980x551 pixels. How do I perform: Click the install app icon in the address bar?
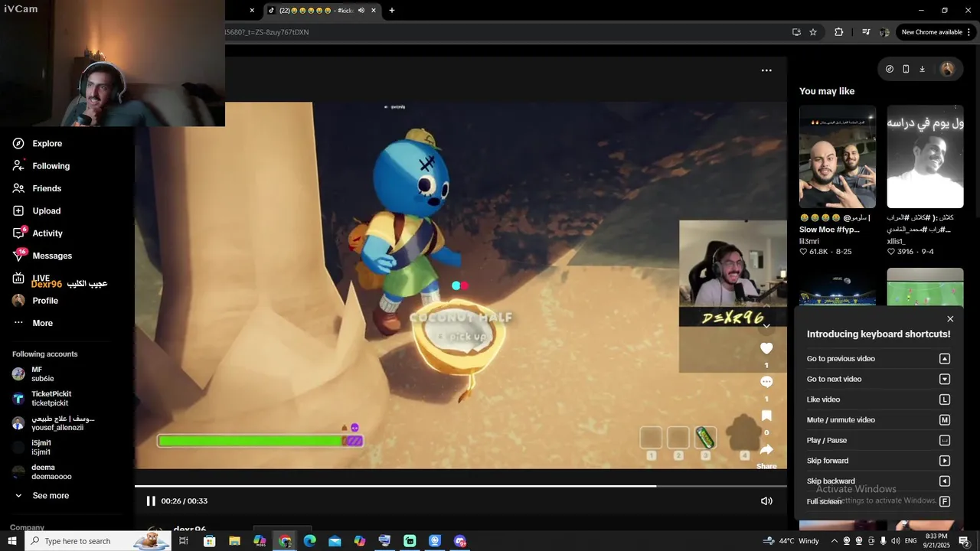pyautogui.click(x=796, y=32)
